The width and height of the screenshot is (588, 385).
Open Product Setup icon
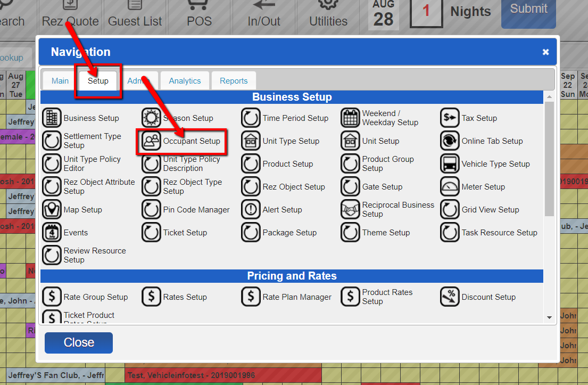pos(251,163)
